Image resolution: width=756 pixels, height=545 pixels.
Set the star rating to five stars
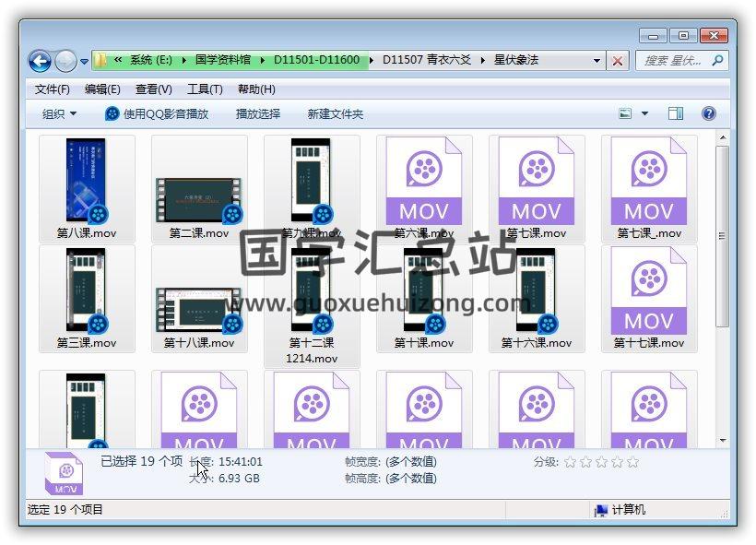point(632,462)
